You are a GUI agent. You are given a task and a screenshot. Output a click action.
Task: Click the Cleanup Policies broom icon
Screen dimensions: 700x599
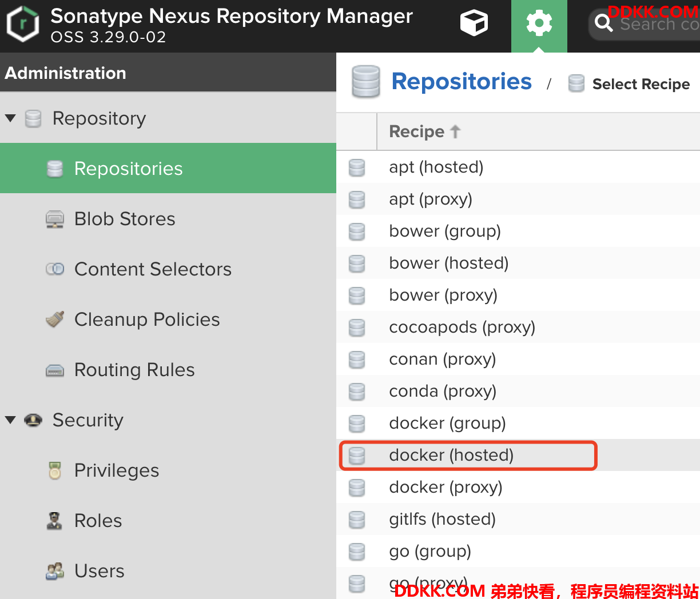point(55,320)
